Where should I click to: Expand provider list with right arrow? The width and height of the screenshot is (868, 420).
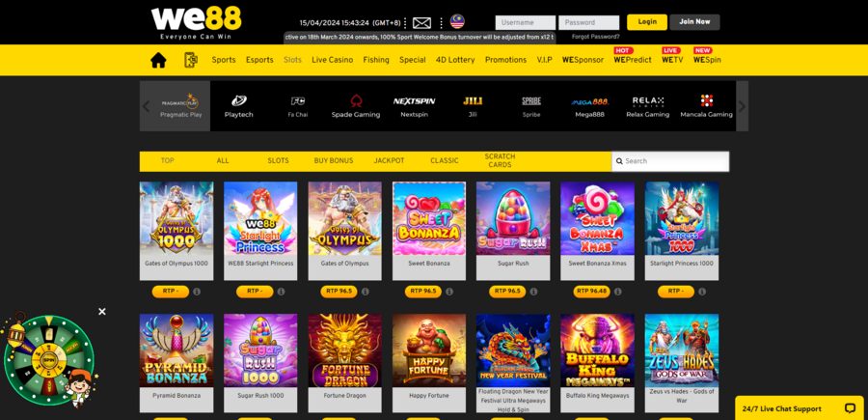(743, 106)
